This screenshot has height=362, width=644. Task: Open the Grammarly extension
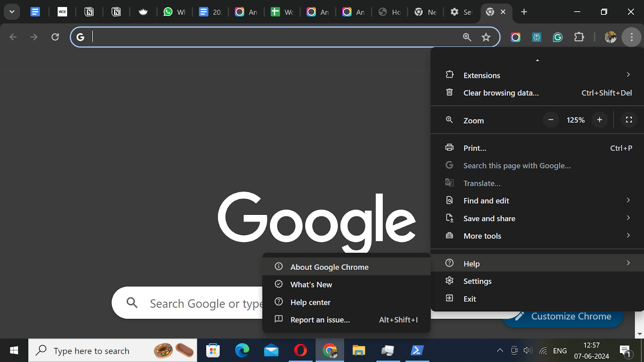[x=557, y=37]
